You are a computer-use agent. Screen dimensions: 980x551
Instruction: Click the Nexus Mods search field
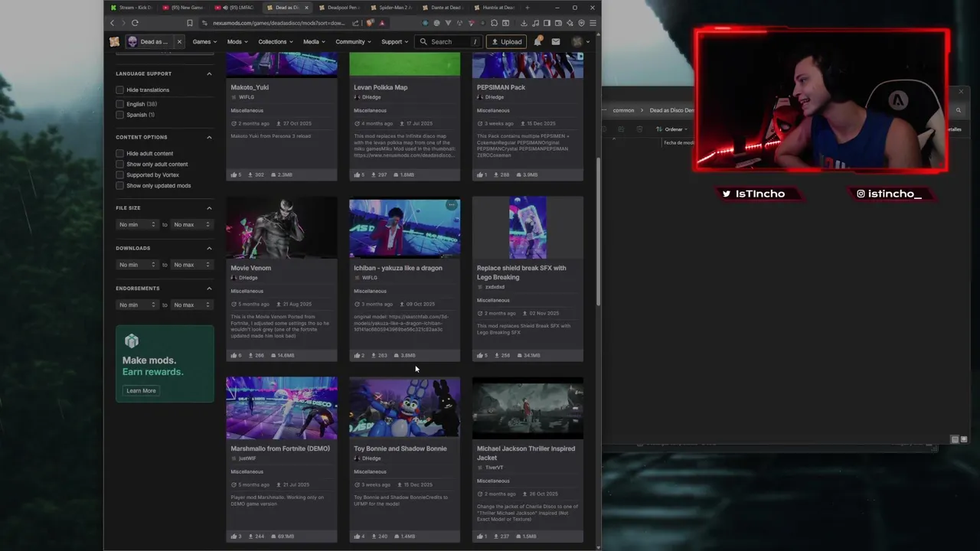coord(449,41)
